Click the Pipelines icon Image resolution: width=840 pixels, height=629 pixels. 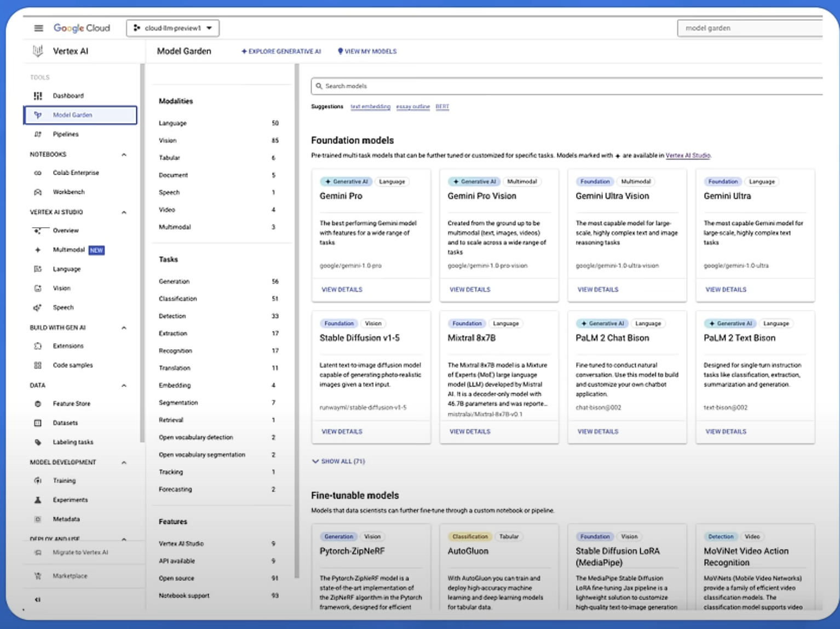pos(38,134)
